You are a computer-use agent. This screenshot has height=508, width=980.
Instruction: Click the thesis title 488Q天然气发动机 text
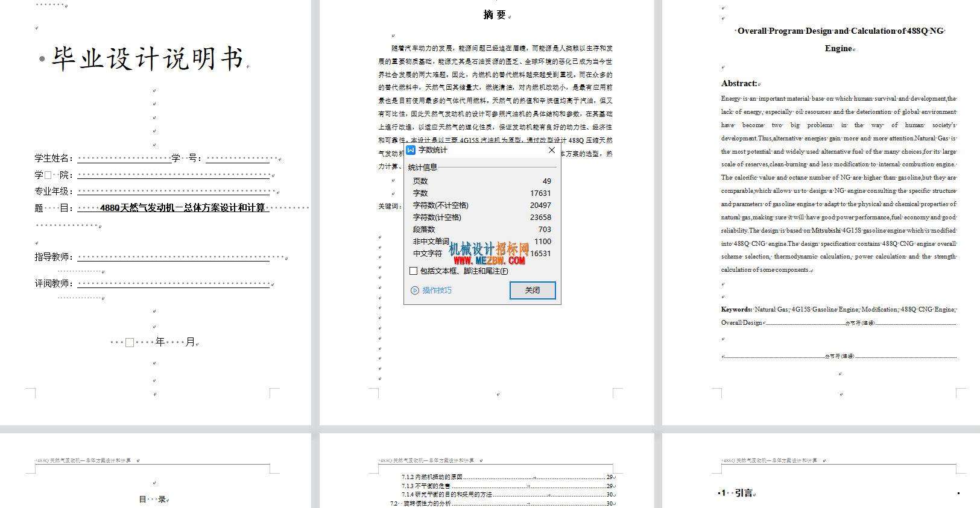[x=182, y=207]
